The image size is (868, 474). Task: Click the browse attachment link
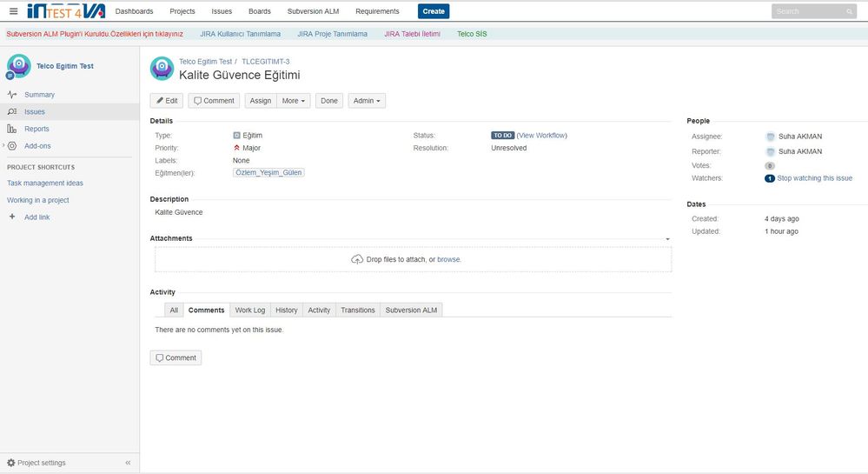point(448,259)
